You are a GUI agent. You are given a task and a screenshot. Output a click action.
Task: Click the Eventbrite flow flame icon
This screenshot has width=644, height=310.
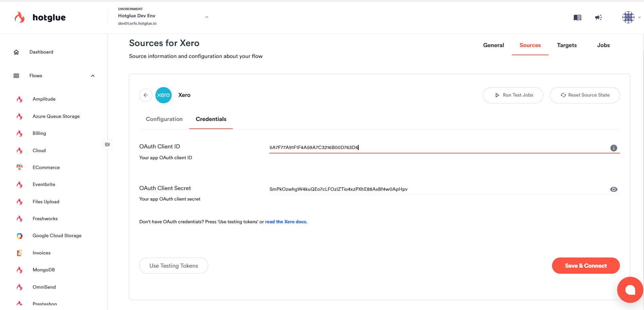[20, 185]
